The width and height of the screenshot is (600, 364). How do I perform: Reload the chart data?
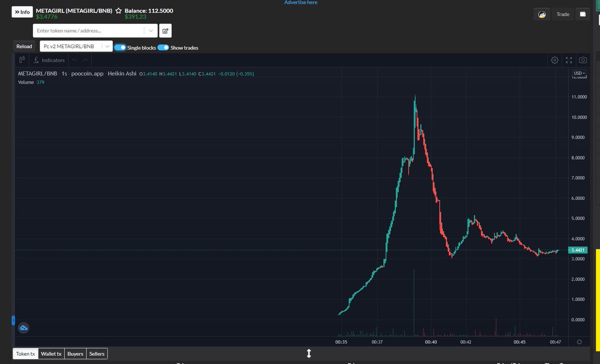(24, 46)
